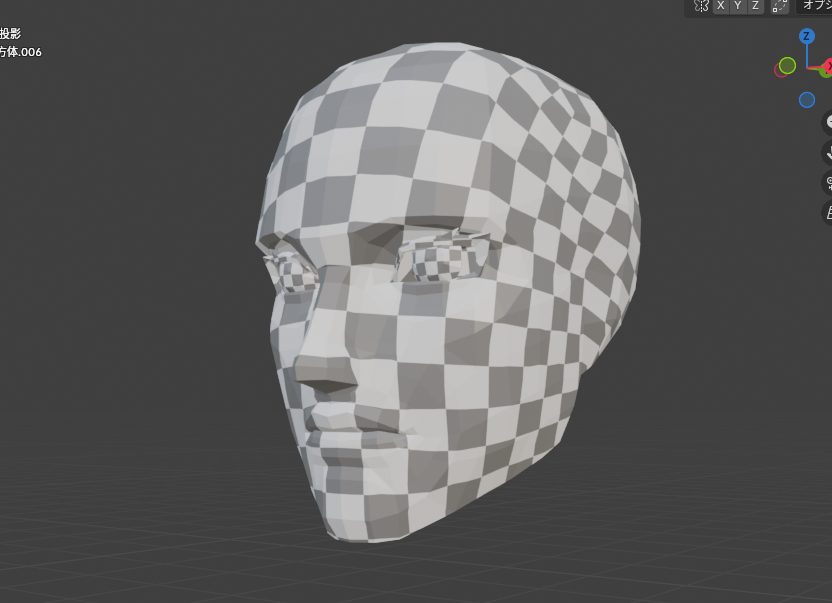Click the butterfly mirror icon in header
Viewport: 832px width, 603px height.
tap(701, 6)
